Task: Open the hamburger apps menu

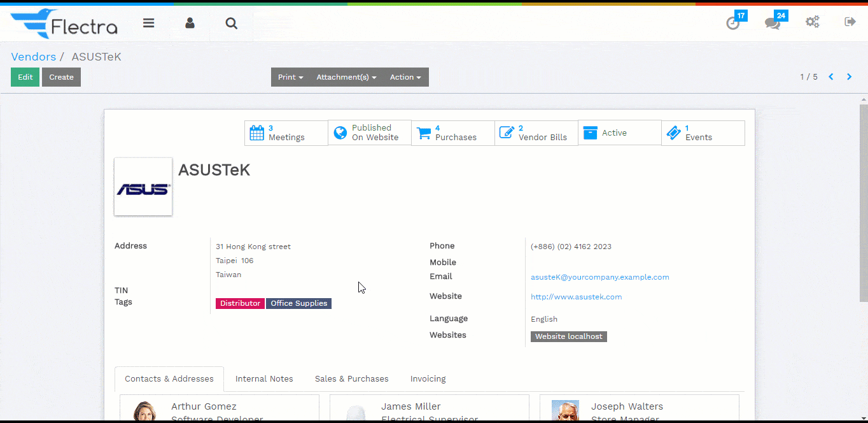Action: coord(148,23)
